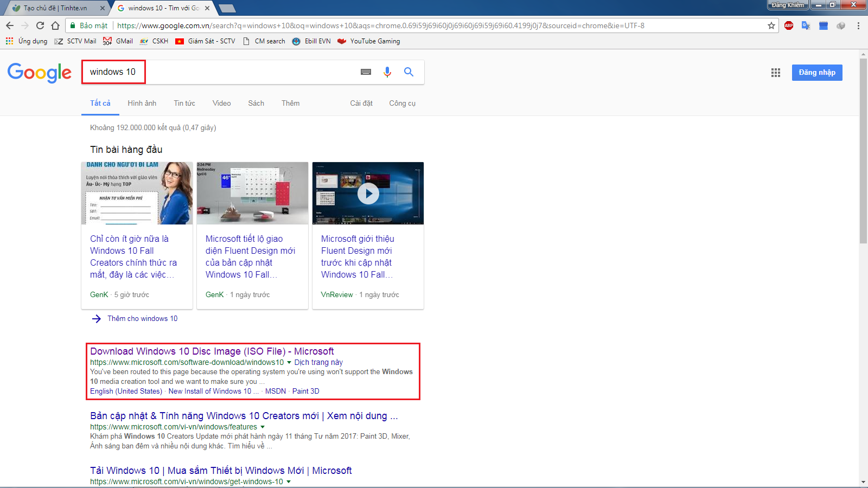Image resolution: width=868 pixels, height=488 pixels.
Task: Click the Đăng nhập sign-in button
Action: coord(817,73)
